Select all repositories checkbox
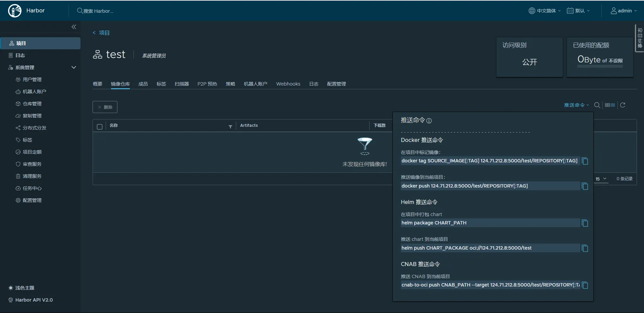 (x=100, y=127)
